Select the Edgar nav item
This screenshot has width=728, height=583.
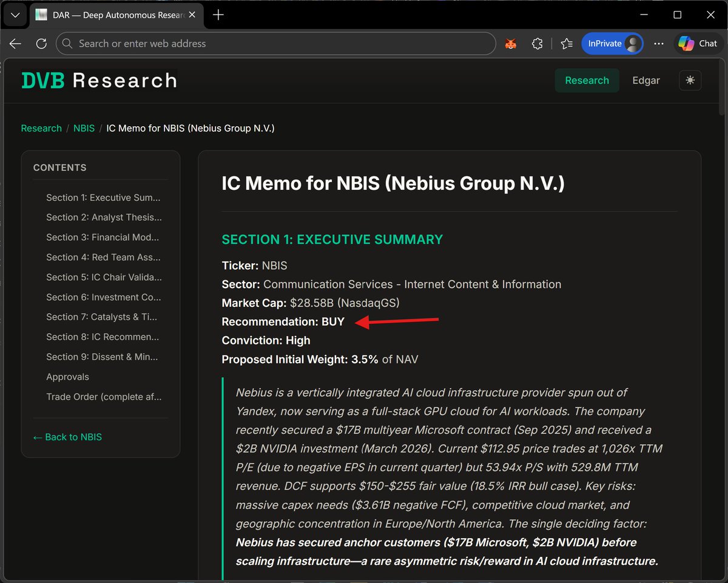(x=646, y=81)
